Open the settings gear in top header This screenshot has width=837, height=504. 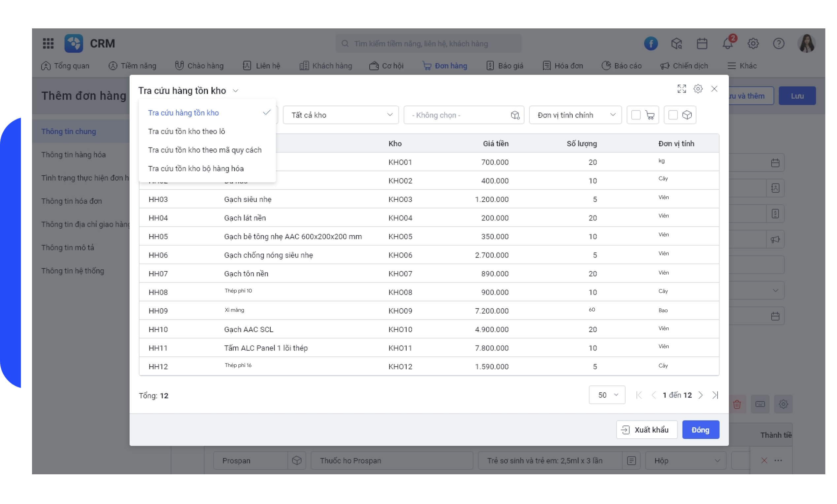point(753,43)
